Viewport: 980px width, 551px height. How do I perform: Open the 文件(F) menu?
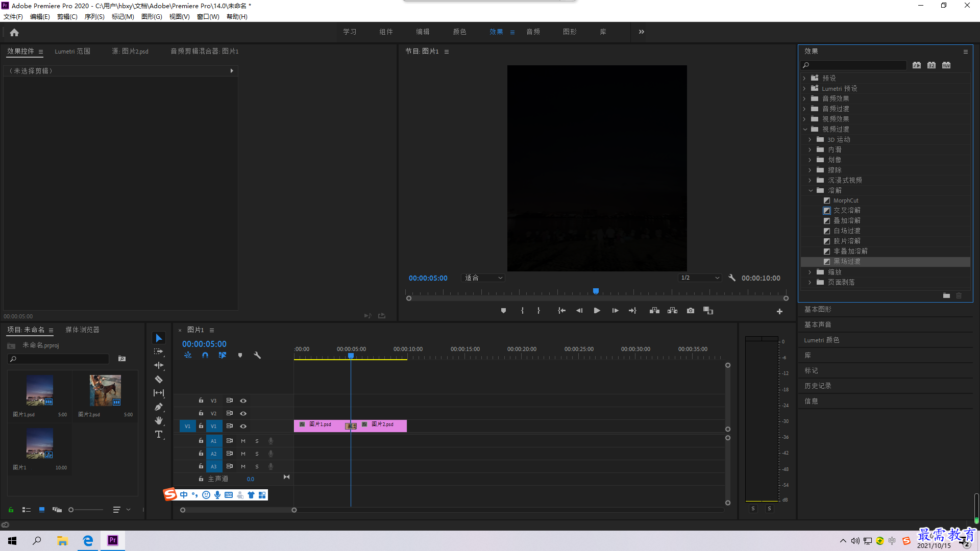pos(13,17)
